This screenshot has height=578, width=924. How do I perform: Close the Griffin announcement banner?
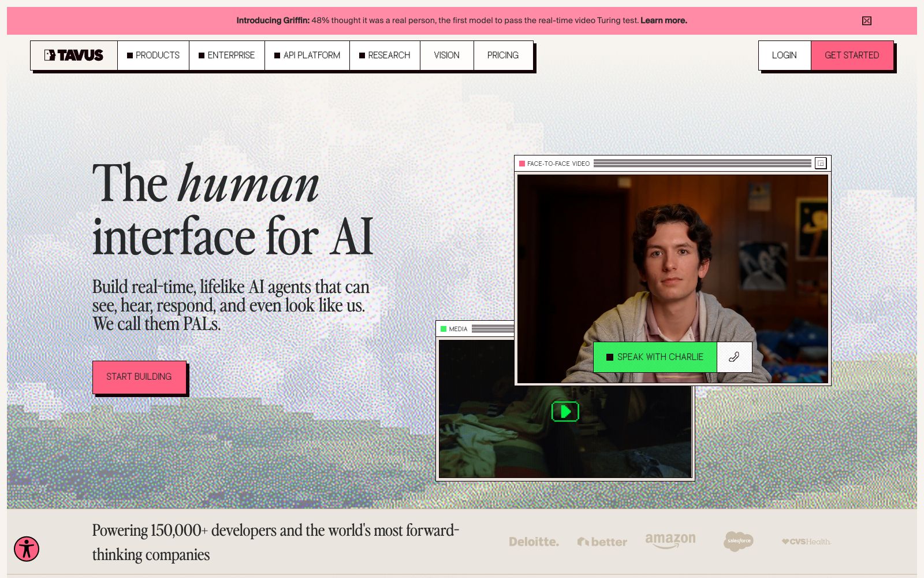(x=867, y=21)
